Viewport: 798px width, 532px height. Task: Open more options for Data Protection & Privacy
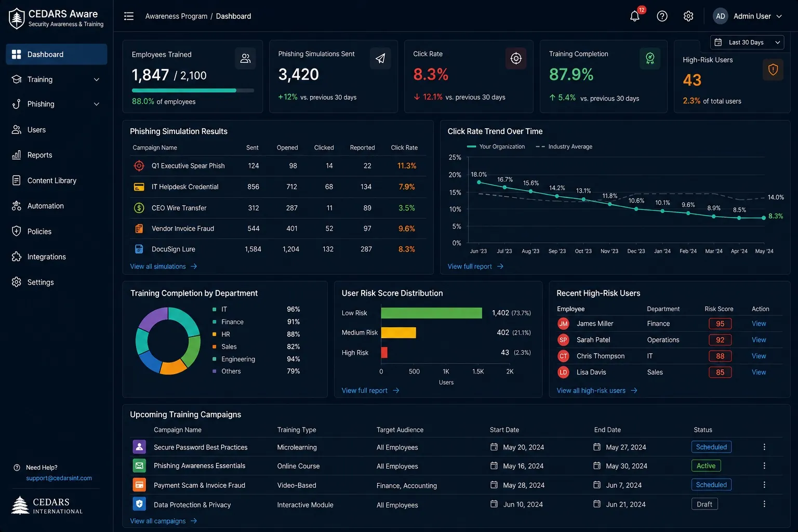(764, 504)
